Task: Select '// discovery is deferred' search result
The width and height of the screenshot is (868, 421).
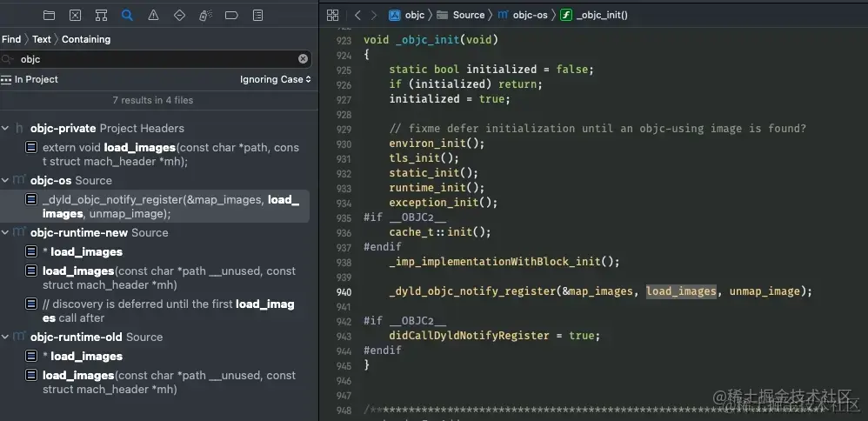Action: [166, 311]
